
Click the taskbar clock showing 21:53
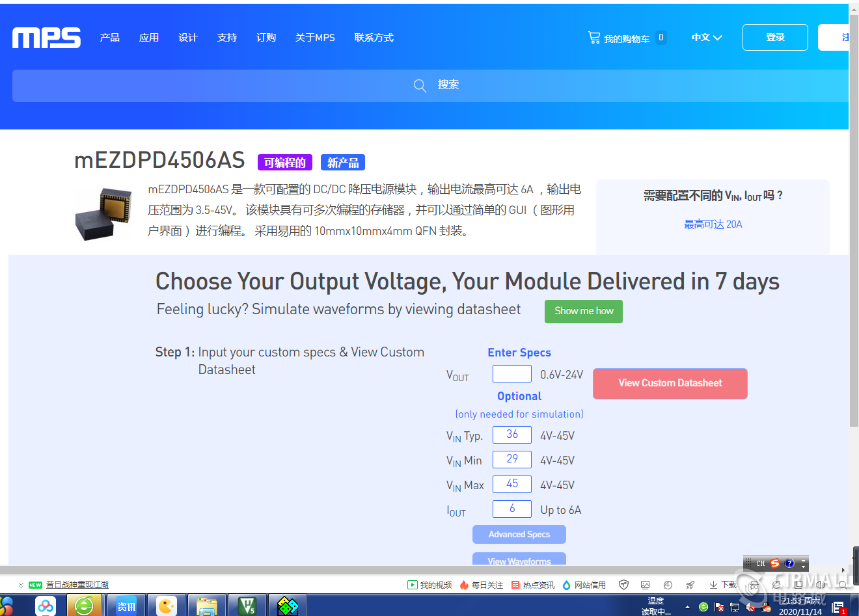pos(800,606)
